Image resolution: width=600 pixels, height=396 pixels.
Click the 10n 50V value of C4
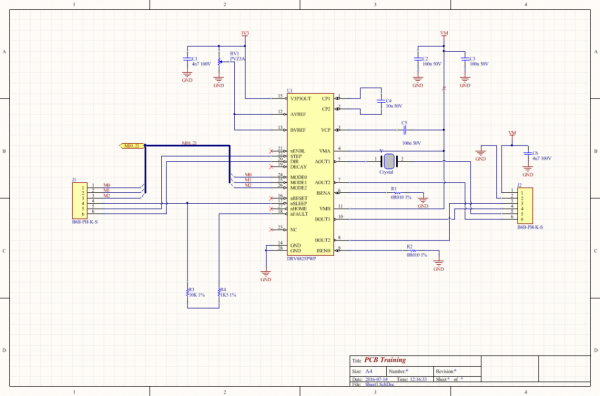(394, 106)
